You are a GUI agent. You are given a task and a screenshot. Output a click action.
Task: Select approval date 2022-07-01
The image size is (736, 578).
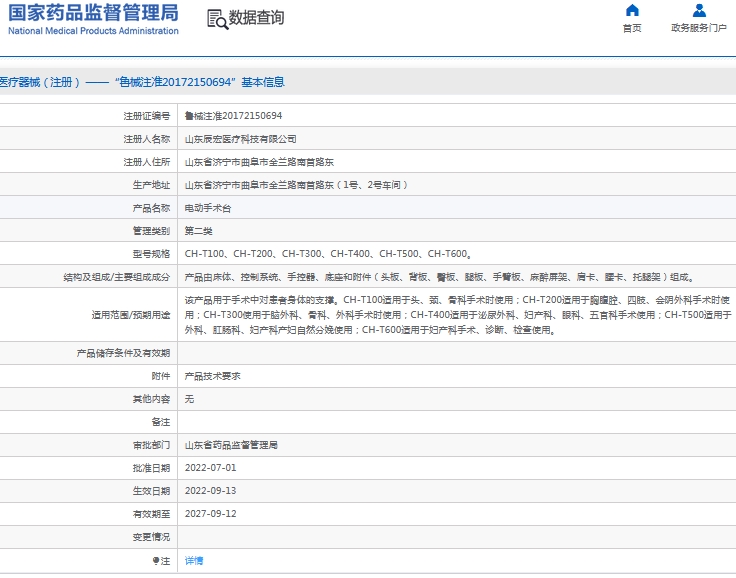point(210,468)
